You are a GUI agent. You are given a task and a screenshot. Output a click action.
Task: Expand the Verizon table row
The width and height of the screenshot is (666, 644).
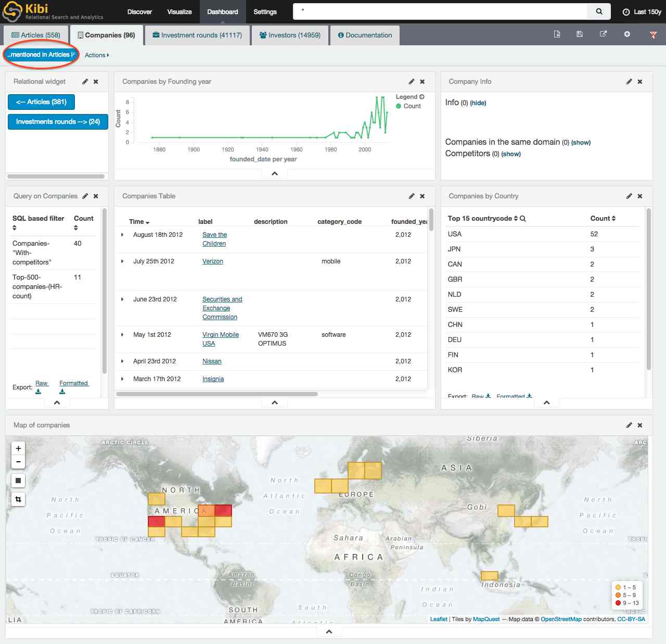click(x=122, y=261)
